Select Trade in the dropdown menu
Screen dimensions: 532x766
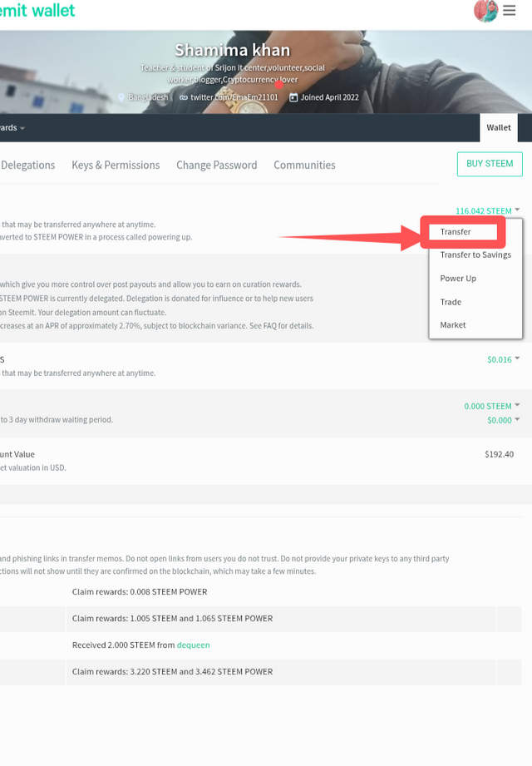coord(451,302)
